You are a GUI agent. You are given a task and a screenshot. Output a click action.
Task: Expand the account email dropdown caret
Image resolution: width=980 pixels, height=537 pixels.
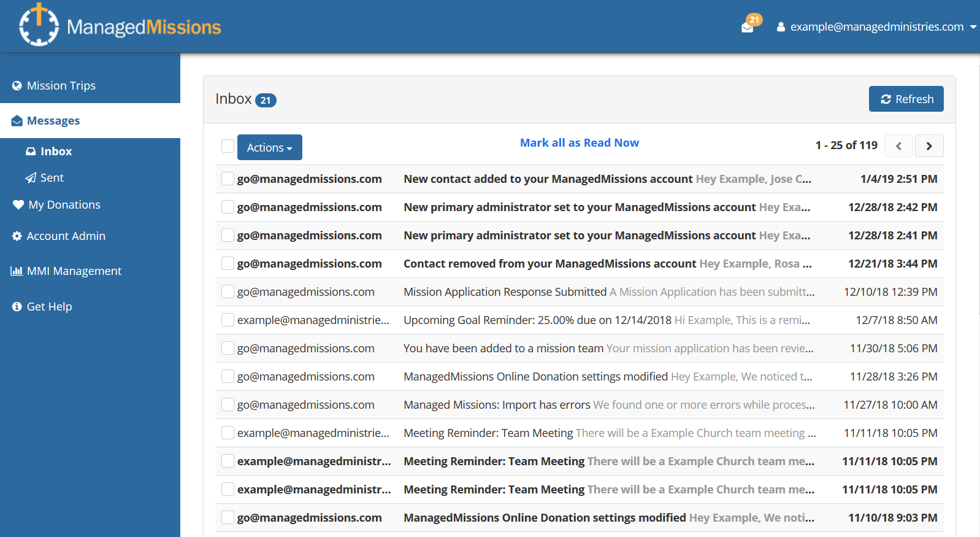tap(973, 27)
